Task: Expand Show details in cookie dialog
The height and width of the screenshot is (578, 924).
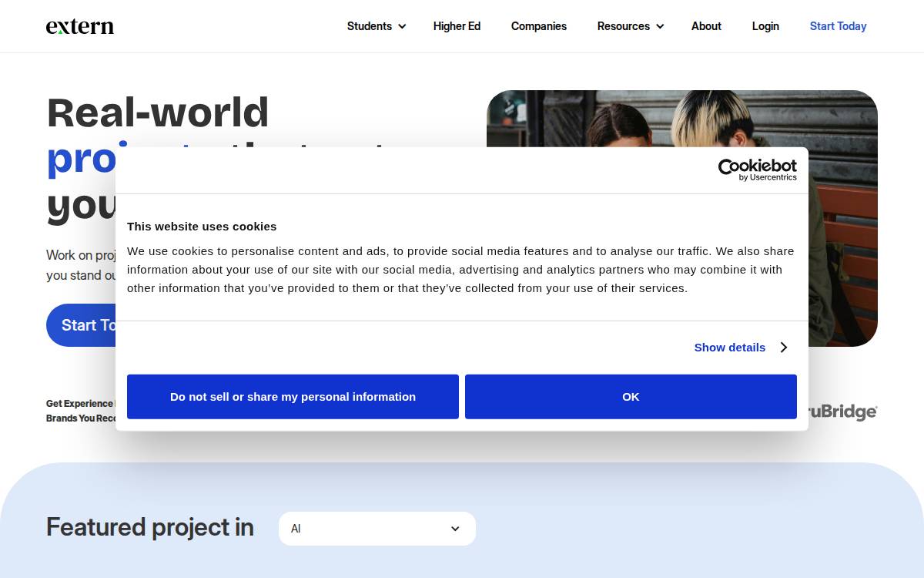Action: coord(740,348)
